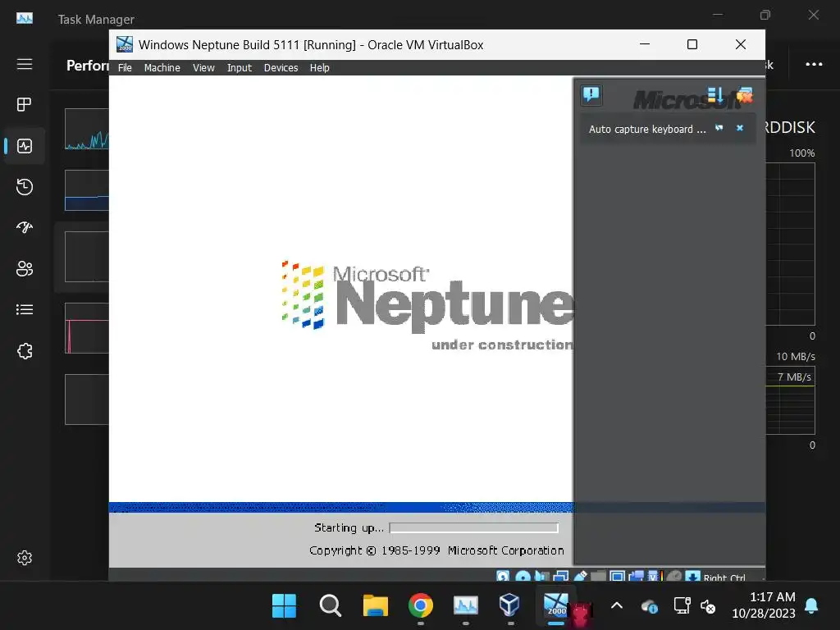Click the OneDrive cloud tray icon
This screenshot has height=630, width=840.
point(650,606)
